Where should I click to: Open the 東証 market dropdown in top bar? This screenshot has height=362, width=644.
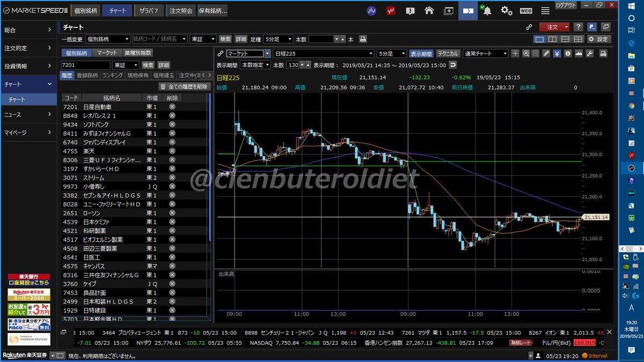203,39
